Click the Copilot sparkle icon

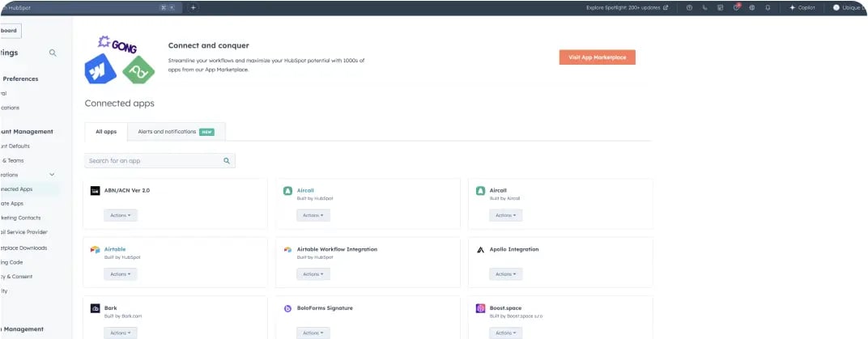(793, 7)
